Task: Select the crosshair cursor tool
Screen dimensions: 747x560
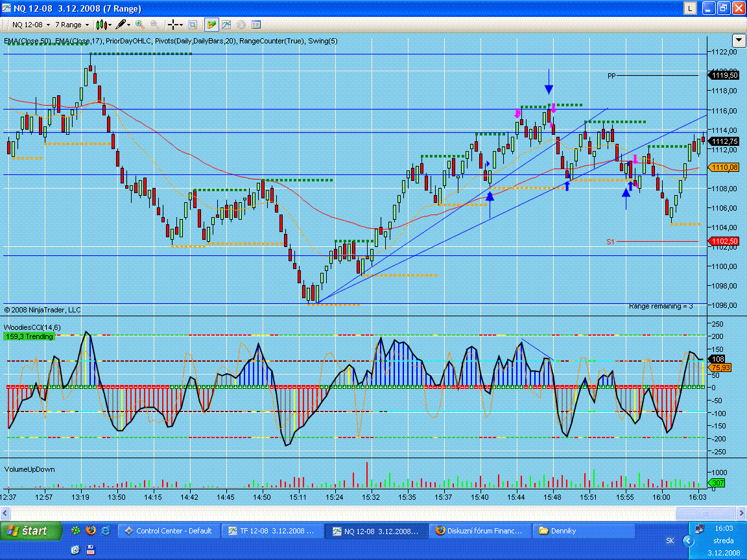Action: (174, 25)
